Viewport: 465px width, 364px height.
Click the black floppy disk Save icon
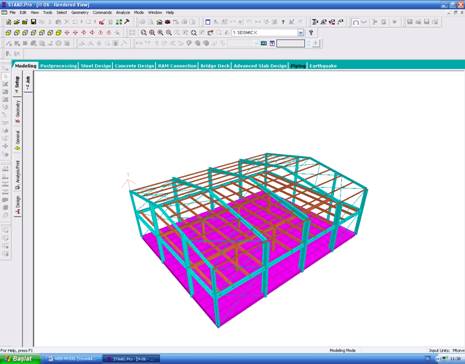[x=33, y=22]
